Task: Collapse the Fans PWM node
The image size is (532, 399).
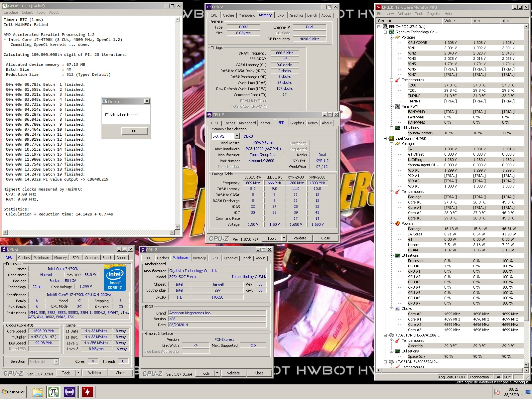Action: coord(392,106)
